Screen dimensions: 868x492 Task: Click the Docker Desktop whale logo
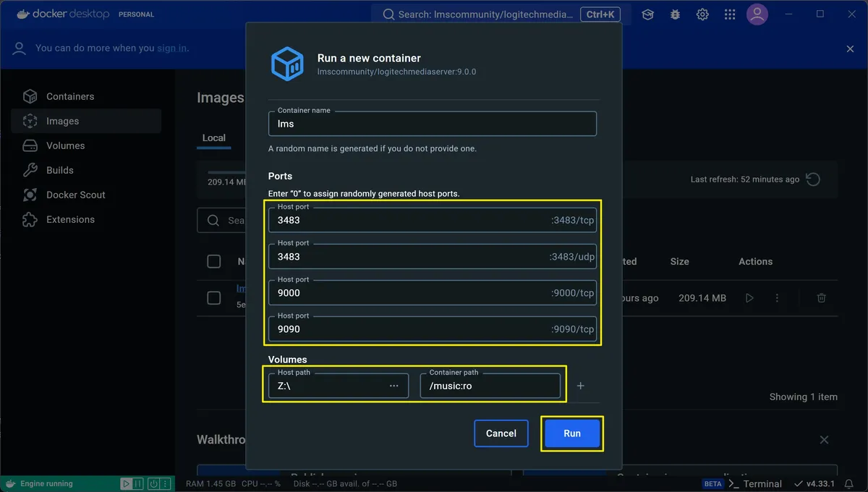(x=25, y=14)
